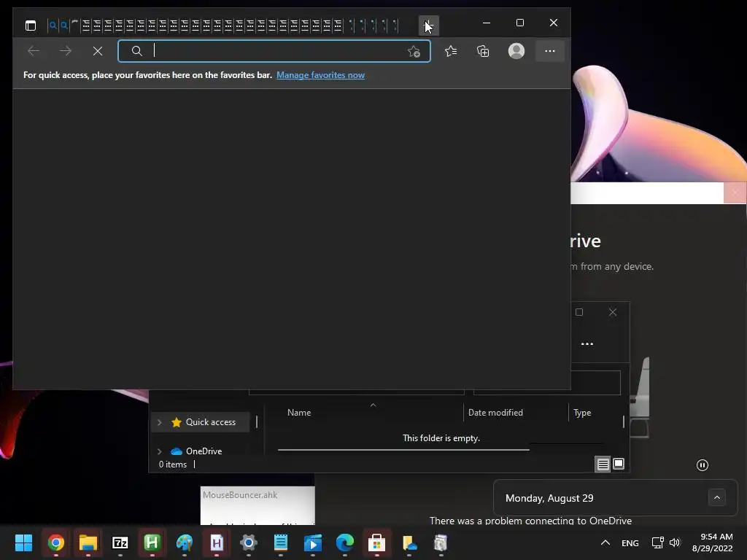Open network and volume quick settings

click(x=666, y=542)
